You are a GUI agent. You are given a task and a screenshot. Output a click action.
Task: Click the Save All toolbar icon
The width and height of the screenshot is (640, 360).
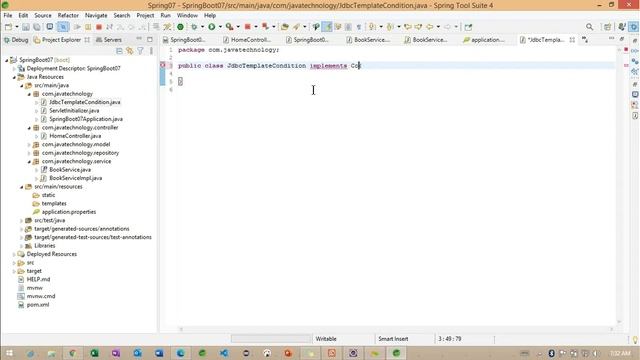coord(37,27)
